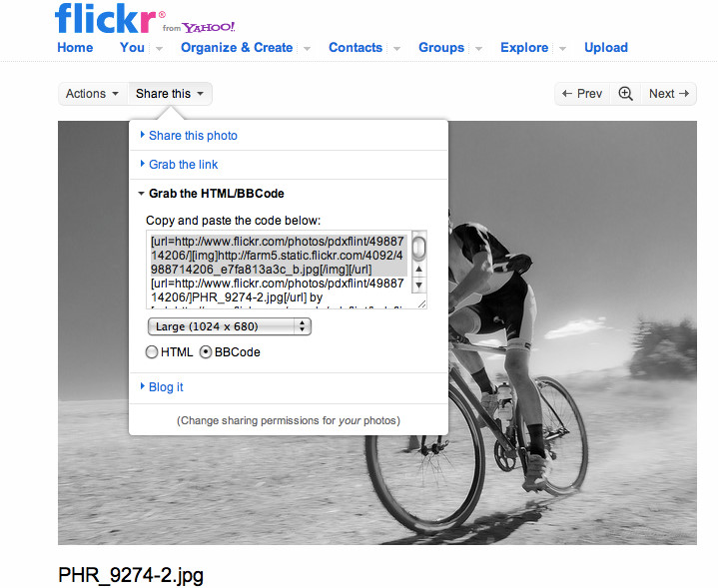
Task: Open the arrow menu next to Explore
Action: 562,48
